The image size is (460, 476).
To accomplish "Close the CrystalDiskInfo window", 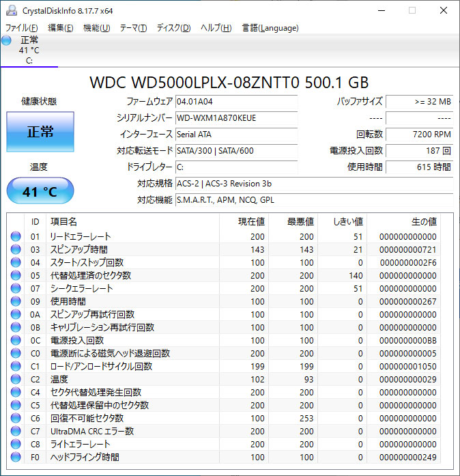I will 444,11.
